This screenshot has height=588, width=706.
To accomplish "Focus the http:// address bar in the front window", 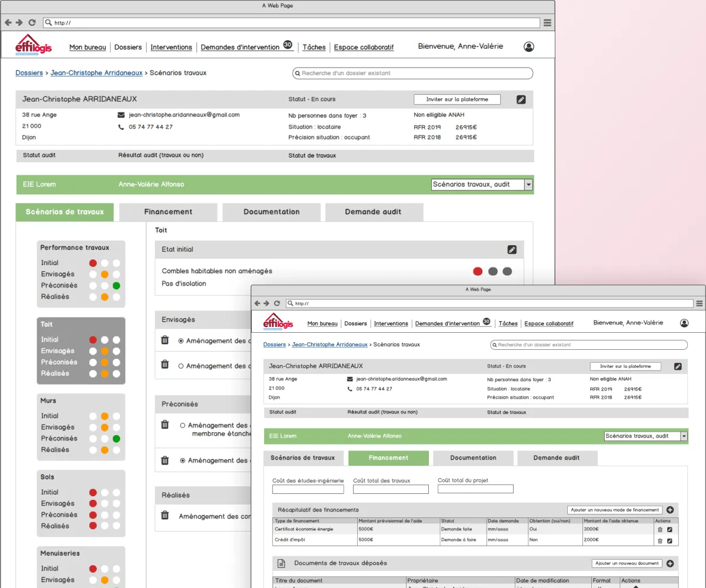I will 489,304.
